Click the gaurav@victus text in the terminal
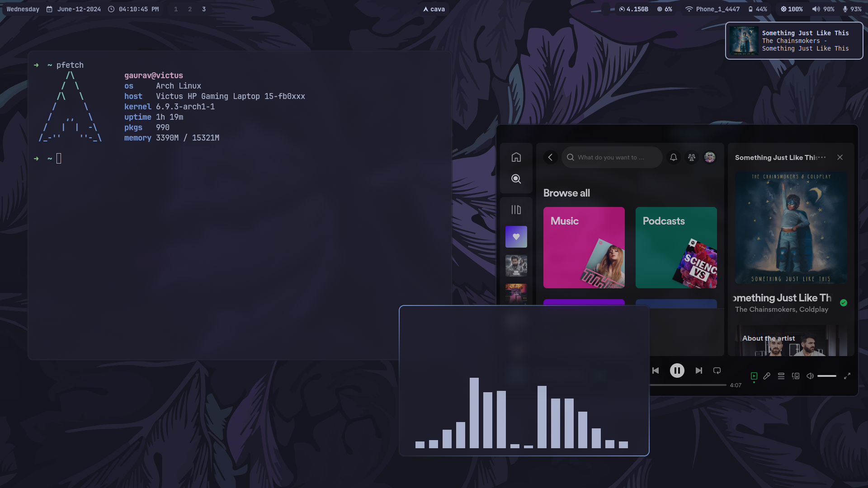 coord(154,75)
